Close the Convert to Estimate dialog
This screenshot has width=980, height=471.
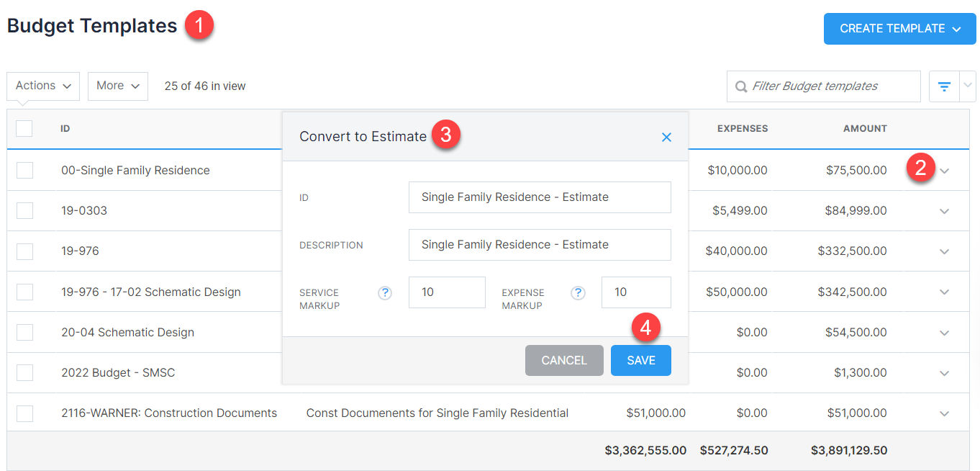tap(666, 137)
